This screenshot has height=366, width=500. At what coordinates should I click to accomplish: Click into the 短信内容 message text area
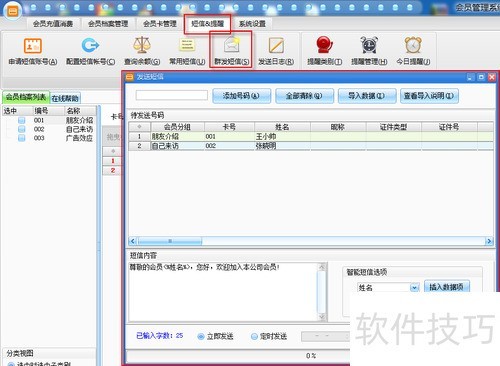[x=223, y=292]
